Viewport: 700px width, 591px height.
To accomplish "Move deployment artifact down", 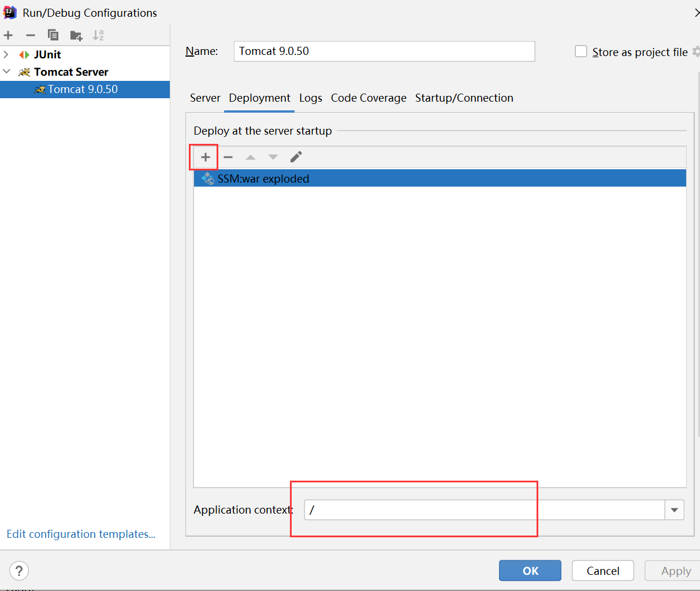I will [273, 157].
